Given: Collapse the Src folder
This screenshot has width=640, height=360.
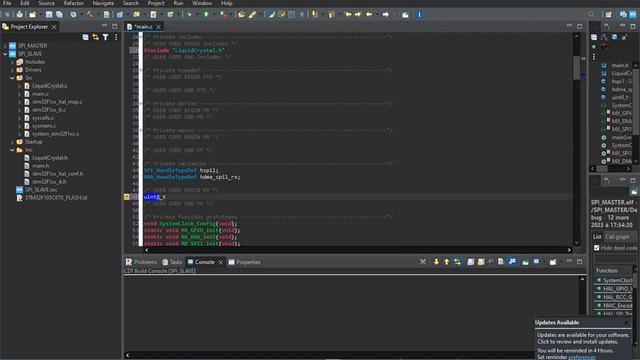Looking at the screenshot, I should [12, 78].
